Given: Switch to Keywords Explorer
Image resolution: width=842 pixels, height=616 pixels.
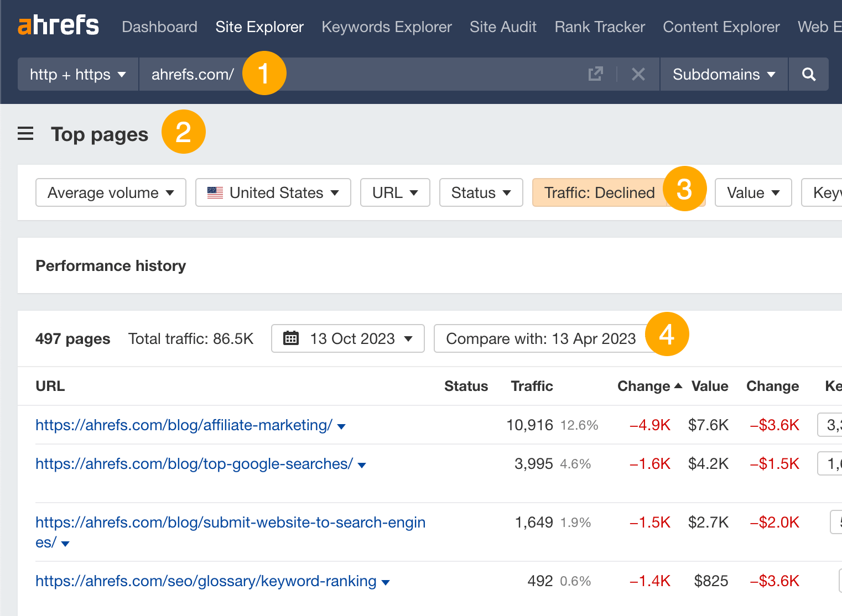Looking at the screenshot, I should click(386, 27).
